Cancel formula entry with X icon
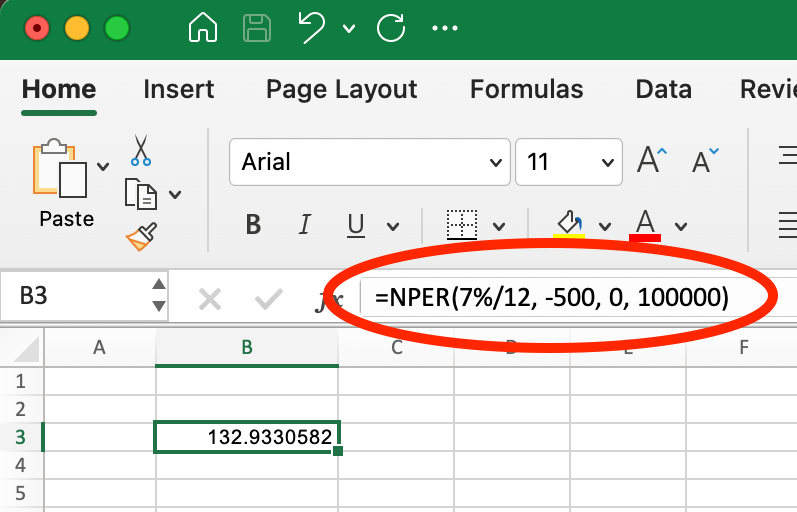The height and width of the screenshot is (512, 797). point(210,299)
